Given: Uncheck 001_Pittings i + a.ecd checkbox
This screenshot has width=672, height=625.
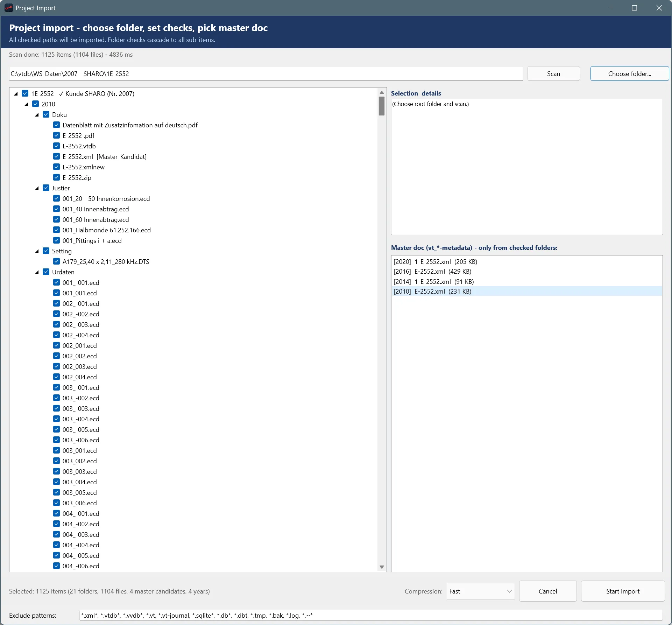Looking at the screenshot, I should click(56, 240).
